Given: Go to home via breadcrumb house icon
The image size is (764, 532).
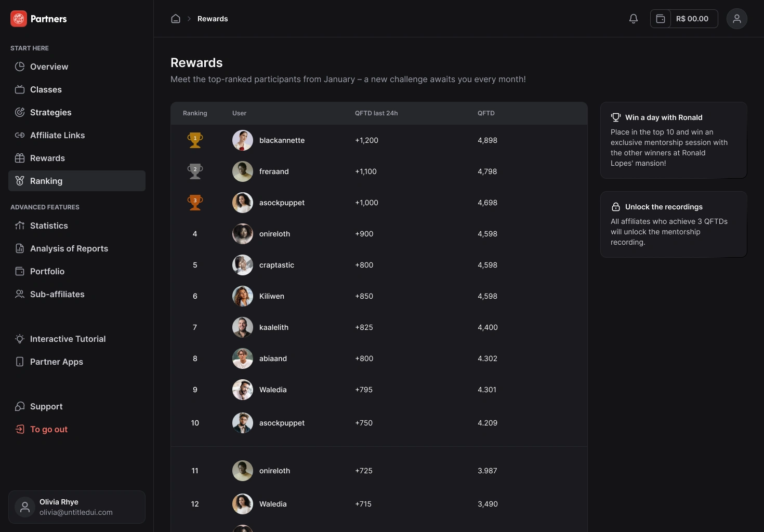Looking at the screenshot, I should point(176,19).
